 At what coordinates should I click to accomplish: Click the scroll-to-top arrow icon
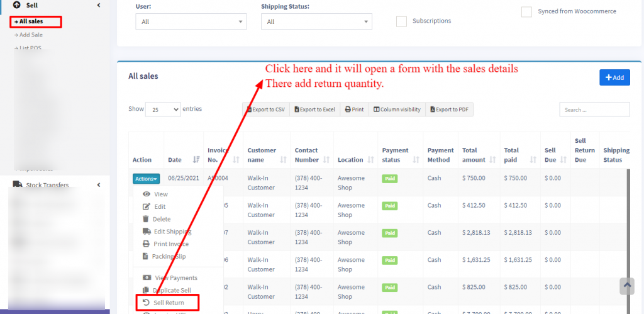point(626,286)
